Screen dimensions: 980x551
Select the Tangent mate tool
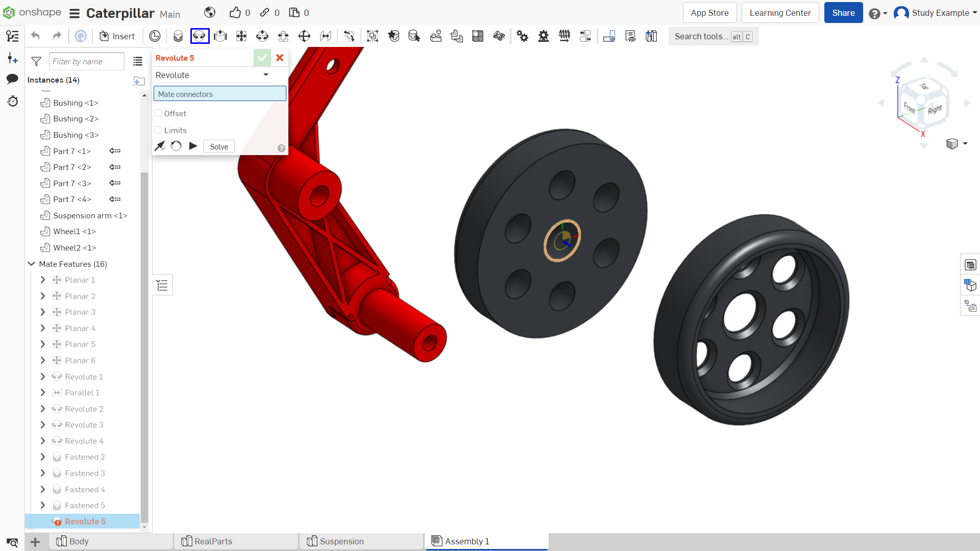pos(349,36)
